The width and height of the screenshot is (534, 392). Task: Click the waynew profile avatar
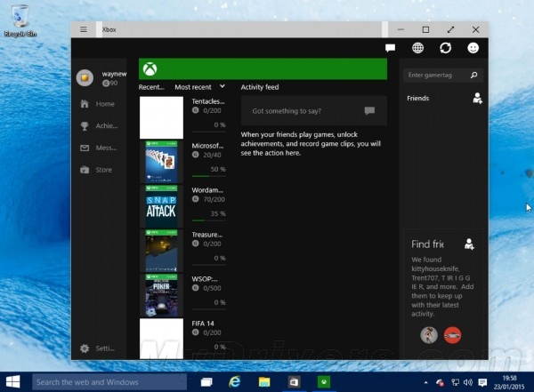click(85, 78)
